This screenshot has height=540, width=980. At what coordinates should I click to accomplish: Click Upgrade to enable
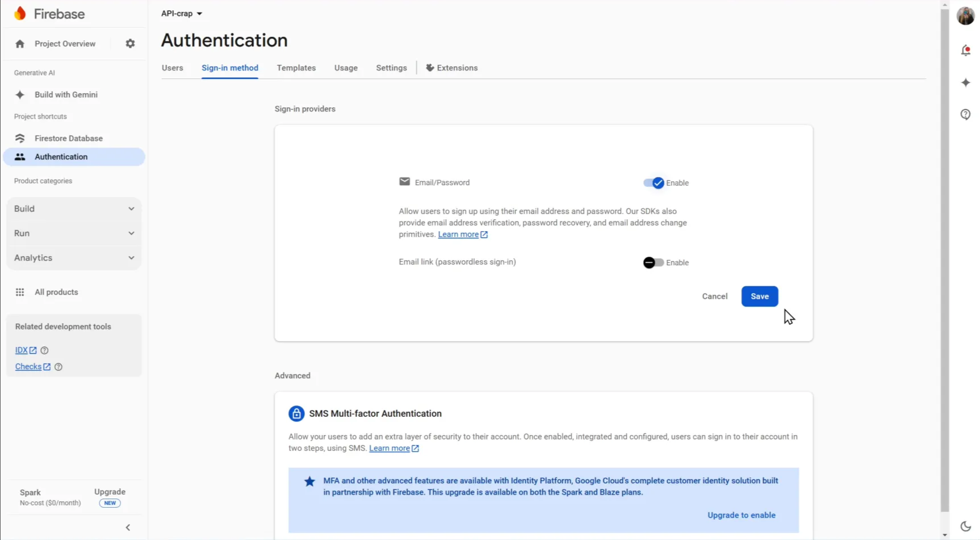(742, 516)
